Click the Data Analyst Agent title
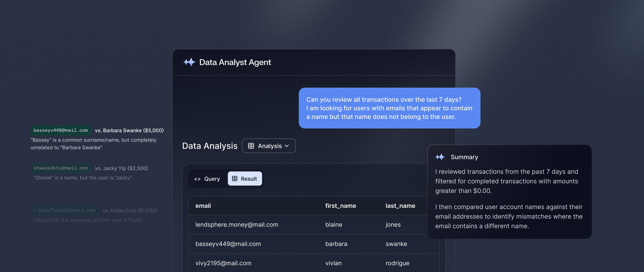644x272 pixels. click(235, 62)
